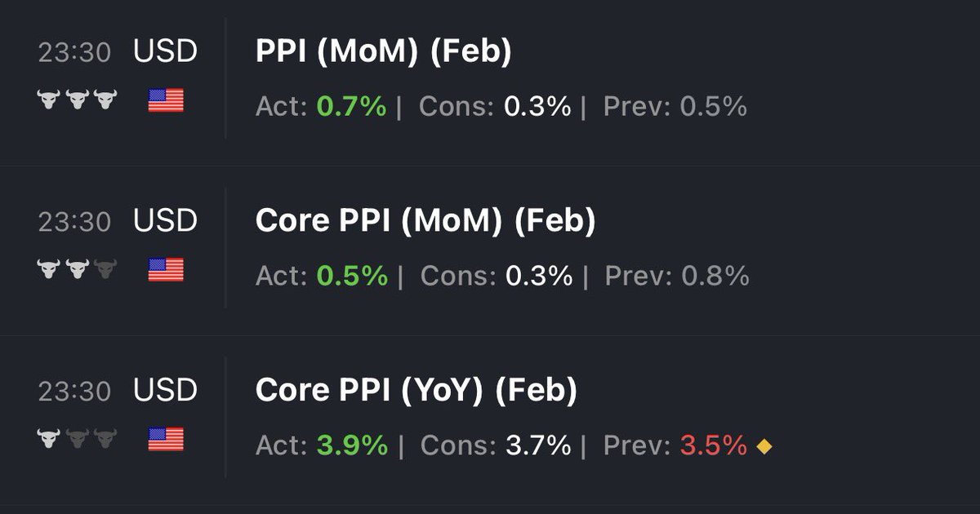Click the previous 0.8% figure
The height and width of the screenshot is (514, 980).
715,276
